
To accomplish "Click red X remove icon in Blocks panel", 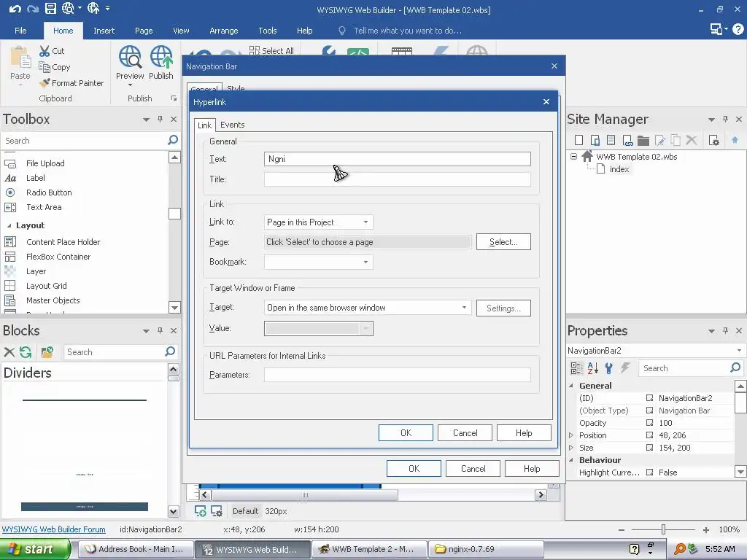I will coord(9,352).
